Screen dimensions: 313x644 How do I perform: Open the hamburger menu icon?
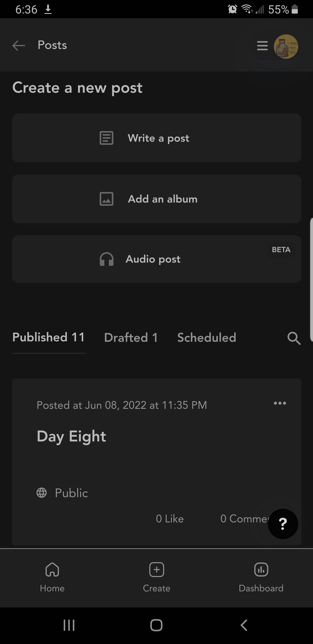tap(262, 46)
